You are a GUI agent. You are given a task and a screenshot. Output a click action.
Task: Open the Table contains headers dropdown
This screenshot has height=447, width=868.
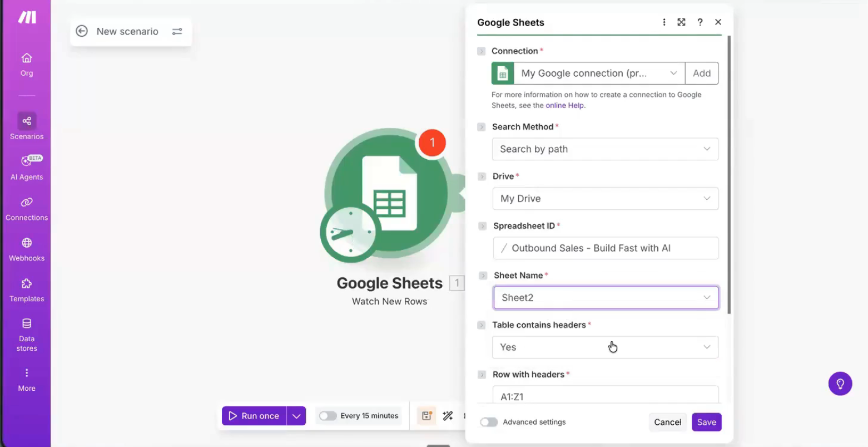click(605, 347)
